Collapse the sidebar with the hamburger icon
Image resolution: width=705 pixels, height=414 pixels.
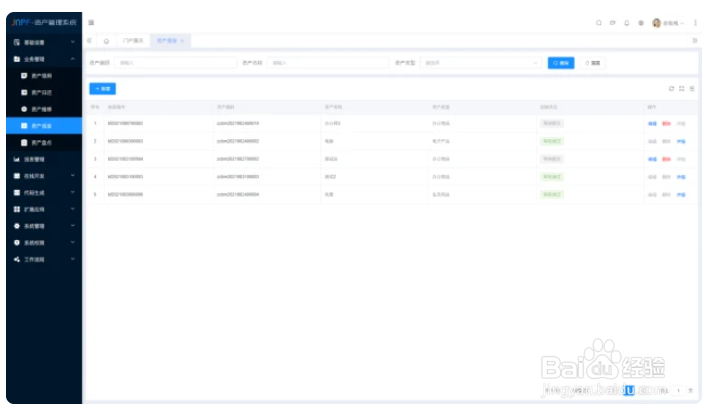[x=91, y=22]
